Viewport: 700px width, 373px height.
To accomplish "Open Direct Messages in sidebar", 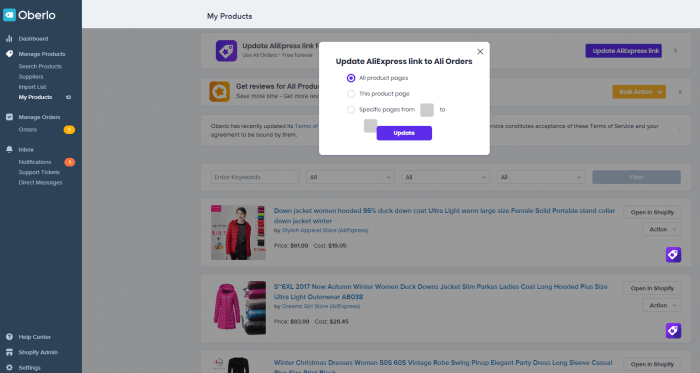I will 40,182.
